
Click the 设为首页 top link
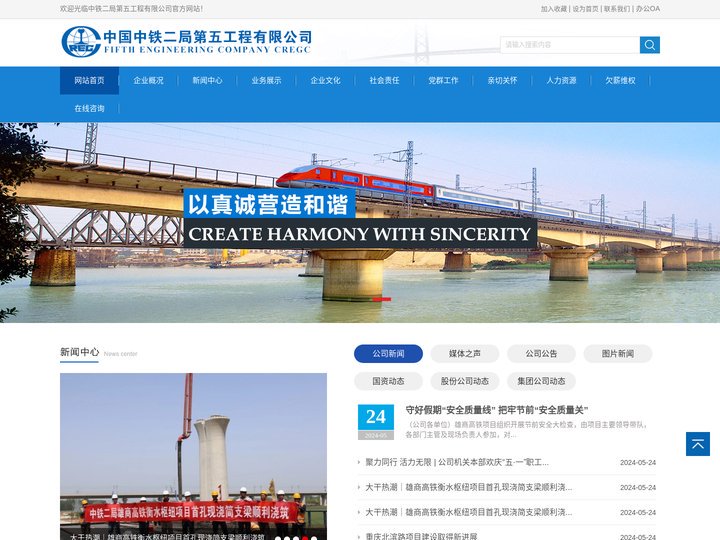[x=585, y=9]
